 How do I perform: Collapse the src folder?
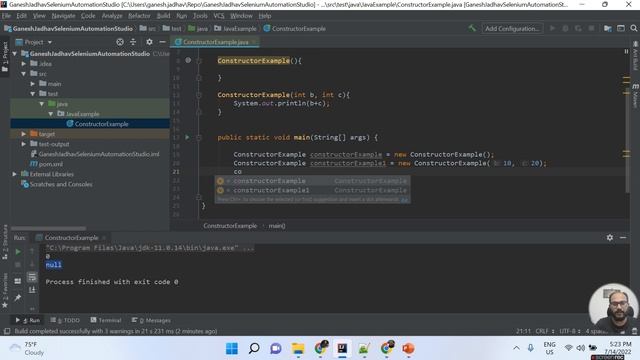[x=24, y=74]
